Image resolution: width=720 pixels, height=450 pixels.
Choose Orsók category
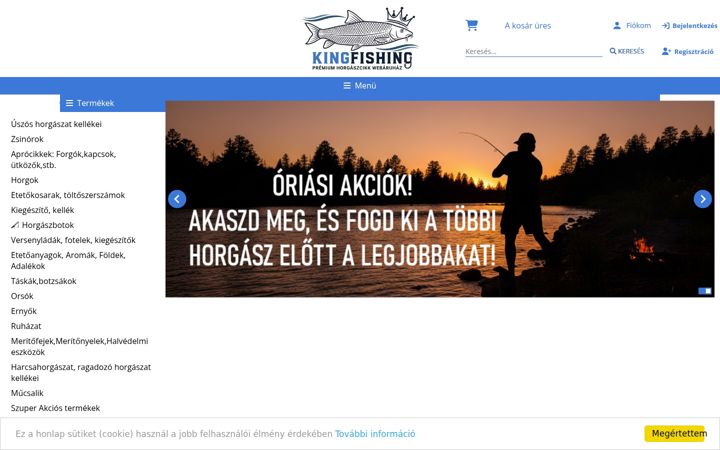pos(22,296)
